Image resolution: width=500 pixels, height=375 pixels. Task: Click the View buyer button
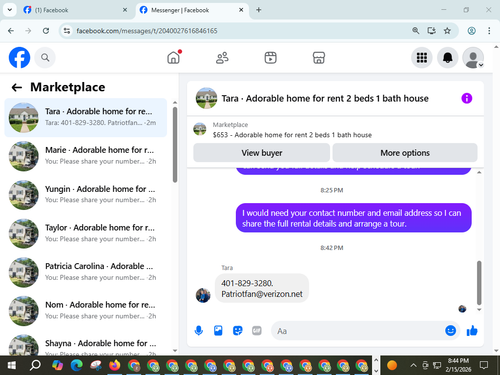pos(262,153)
